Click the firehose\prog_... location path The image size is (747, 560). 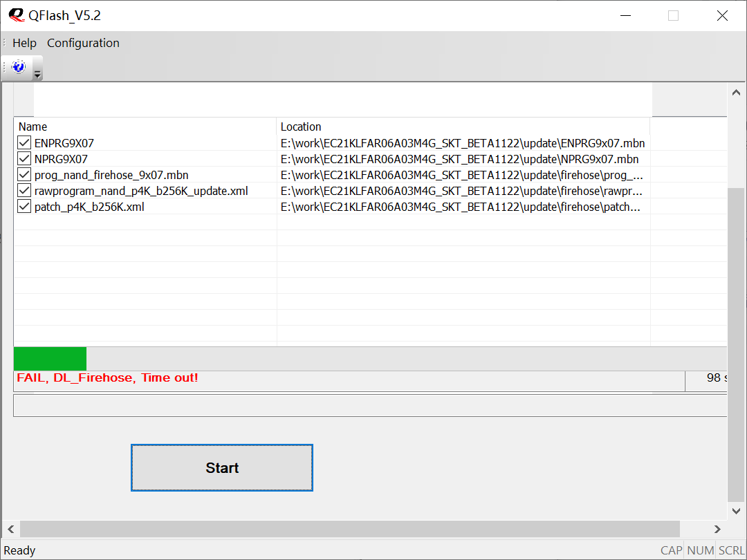click(x=461, y=175)
